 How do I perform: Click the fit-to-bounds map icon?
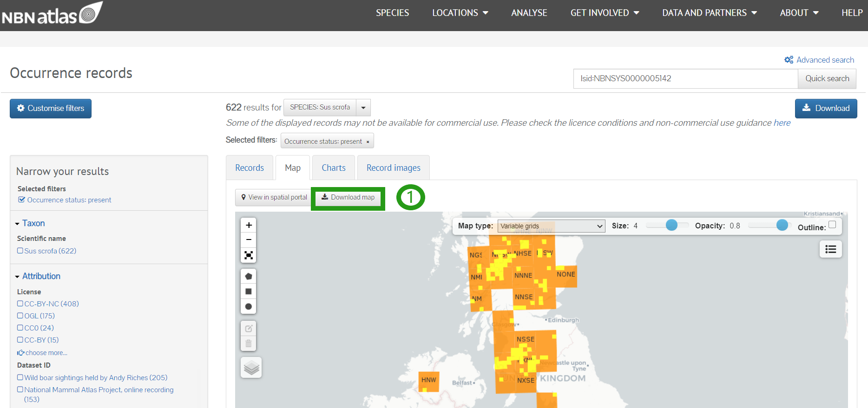click(x=249, y=255)
